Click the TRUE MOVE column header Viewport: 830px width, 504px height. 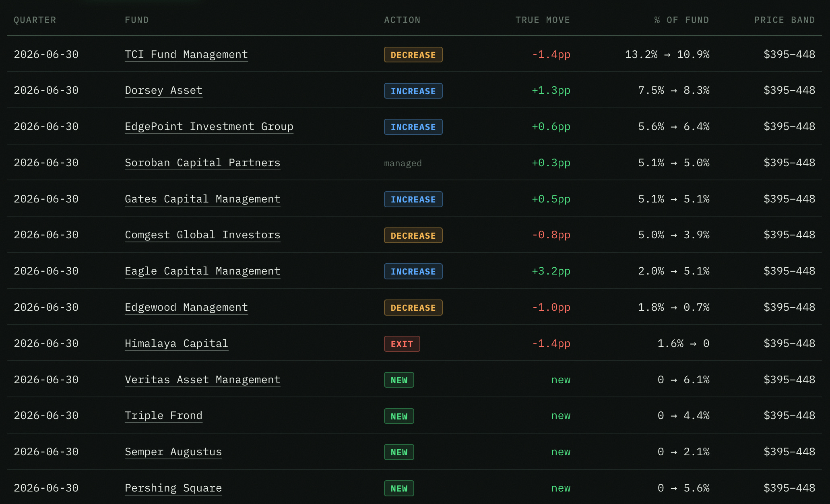(x=543, y=20)
